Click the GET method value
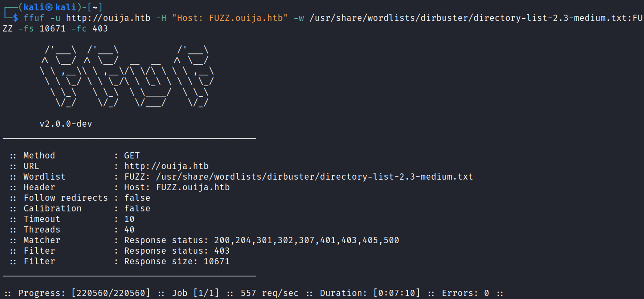The image size is (644, 299). tap(132, 156)
